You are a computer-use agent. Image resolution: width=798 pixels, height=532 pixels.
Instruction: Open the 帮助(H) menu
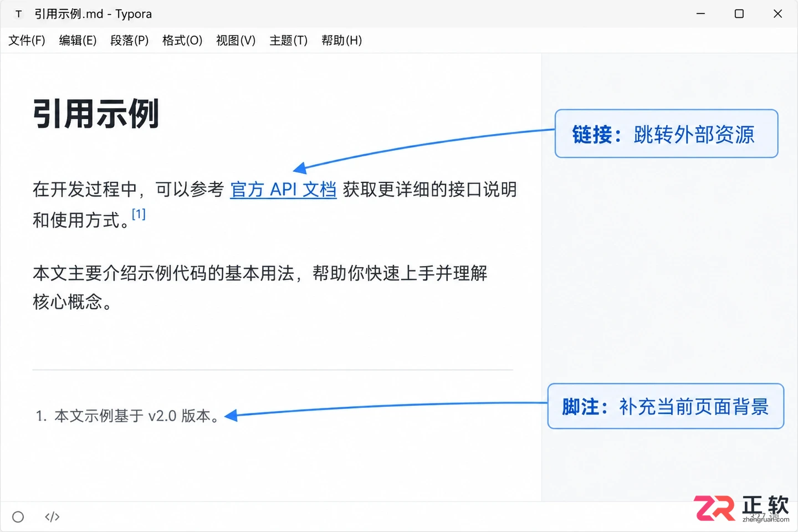point(341,40)
